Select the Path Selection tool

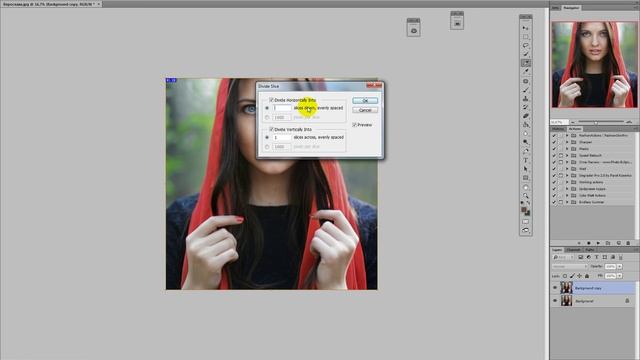pyautogui.click(x=526, y=169)
